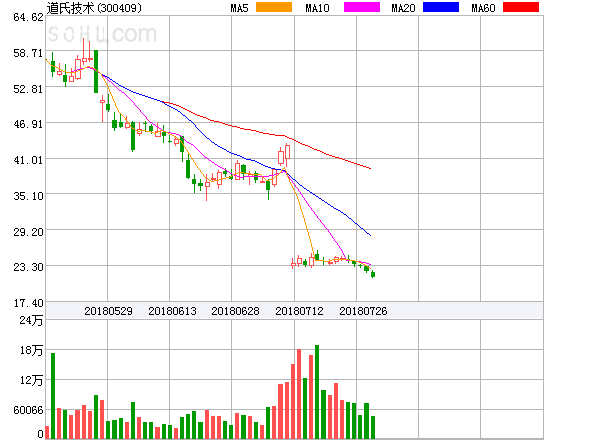Click the 20180628 date label
This screenshot has height=440, width=600.
coord(235,311)
